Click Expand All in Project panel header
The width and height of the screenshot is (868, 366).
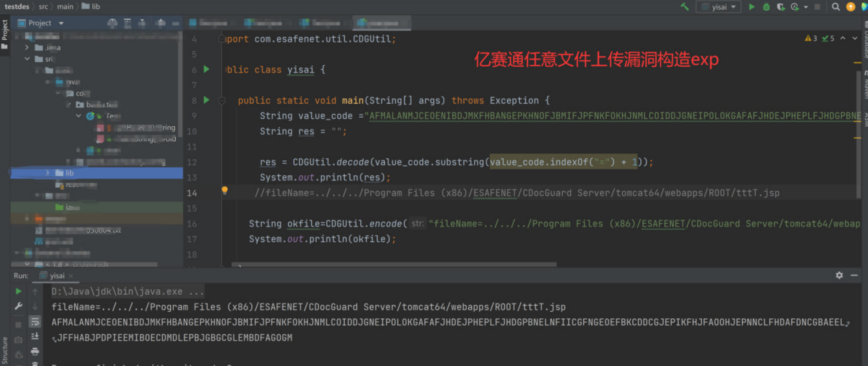[x=127, y=23]
